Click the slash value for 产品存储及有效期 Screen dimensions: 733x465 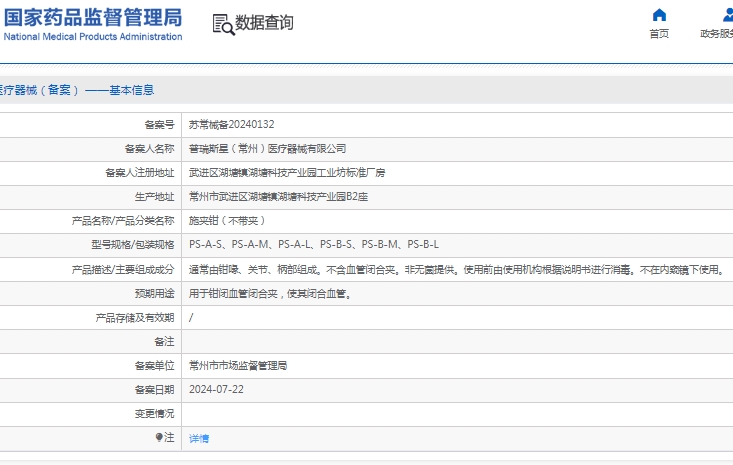[191, 318]
